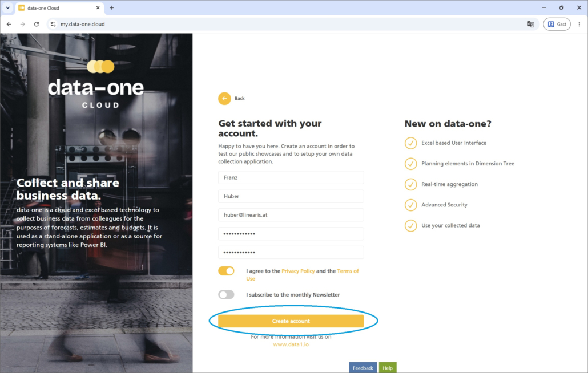This screenshot has width=588, height=373.
Task: Open the tab search dropdown arrow
Action: pyautogui.click(x=7, y=7)
